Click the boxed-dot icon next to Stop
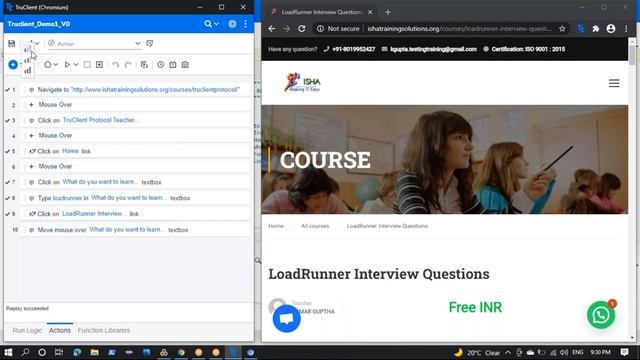 point(99,64)
